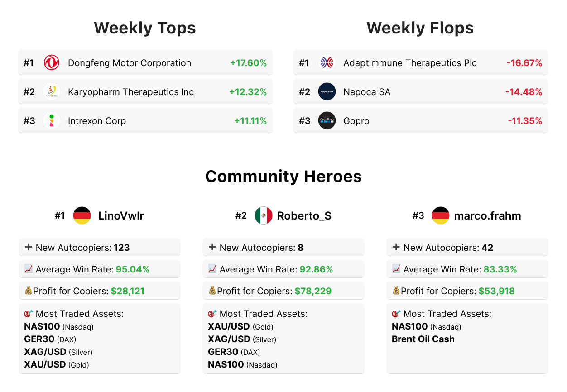Open the LinoVwlr username
This screenshot has width=567, height=392.
click(x=121, y=216)
